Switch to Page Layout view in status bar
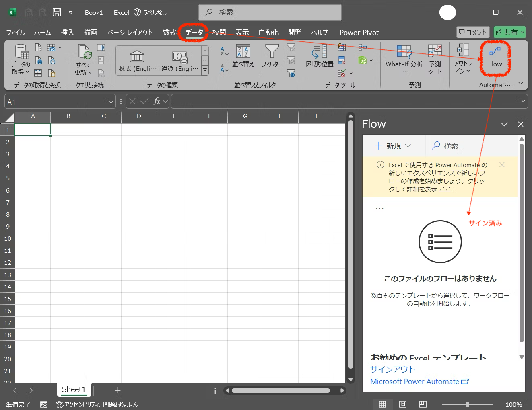The image size is (532, 410). [x=402, y=404]
